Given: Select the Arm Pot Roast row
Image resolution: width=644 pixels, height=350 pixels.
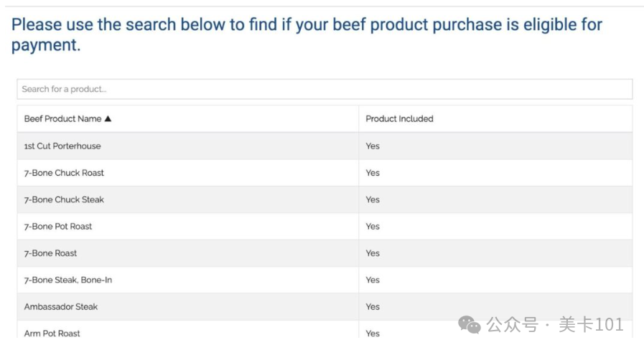Looking at the screenshot, I should coord(52,334).
